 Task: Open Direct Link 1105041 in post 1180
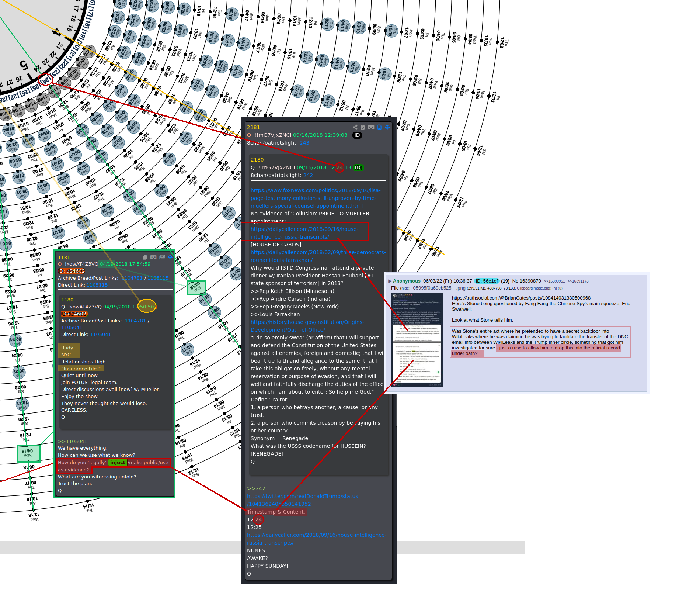click(101, 334)
